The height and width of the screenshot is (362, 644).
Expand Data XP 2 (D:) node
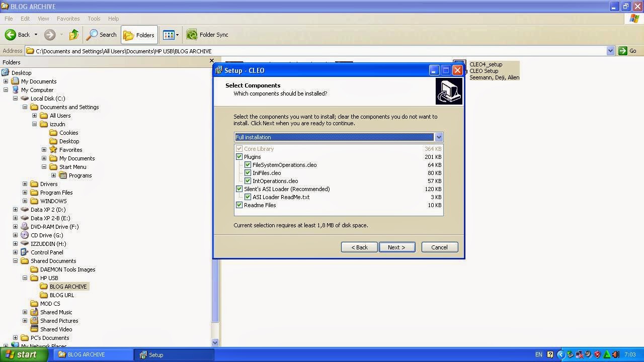tap(15, 210)
